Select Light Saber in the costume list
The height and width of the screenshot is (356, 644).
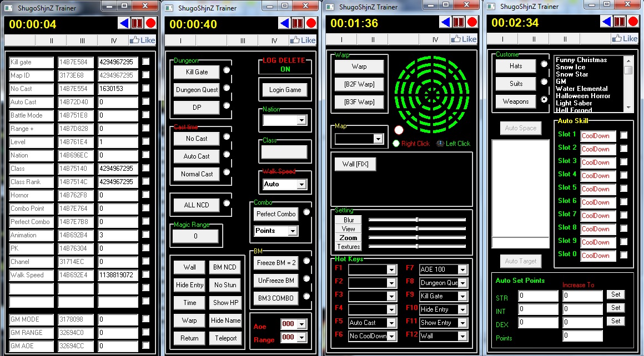pos(573,103)
